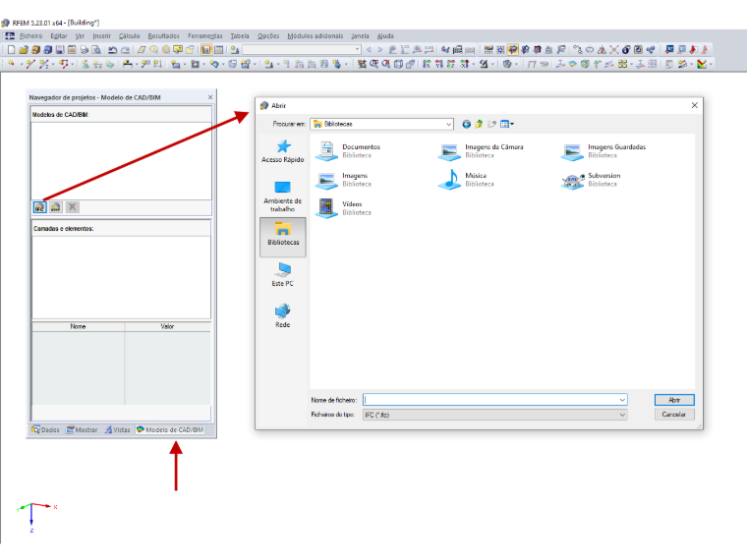Click the New document toolbar icon
Screen dimensions: 747x560
pos(11,49)
